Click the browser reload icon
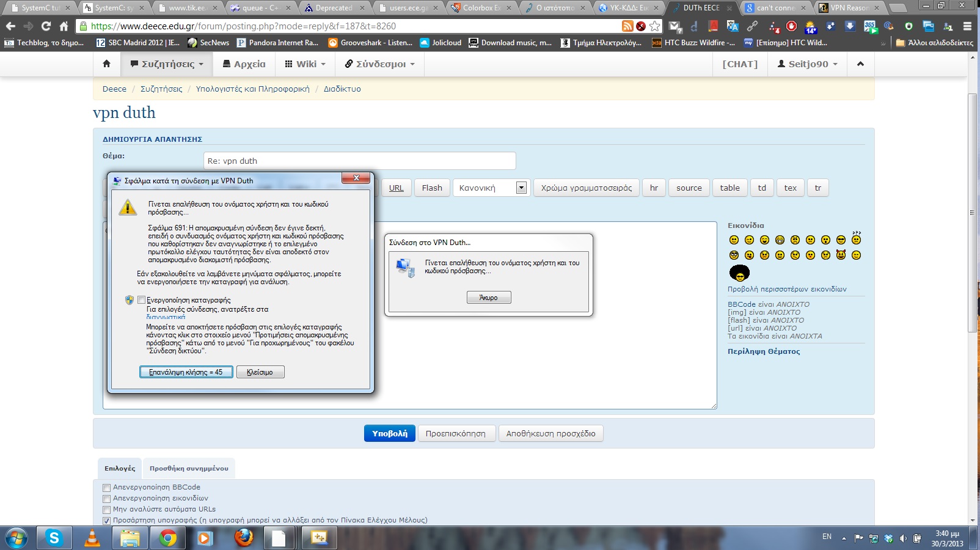This screenshot has width=980, height=550. 46,26
